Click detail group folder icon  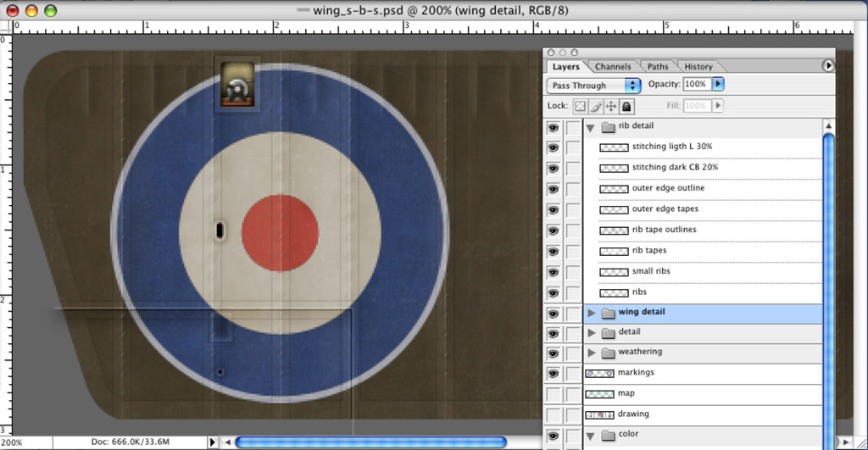[x=609, y=333]
